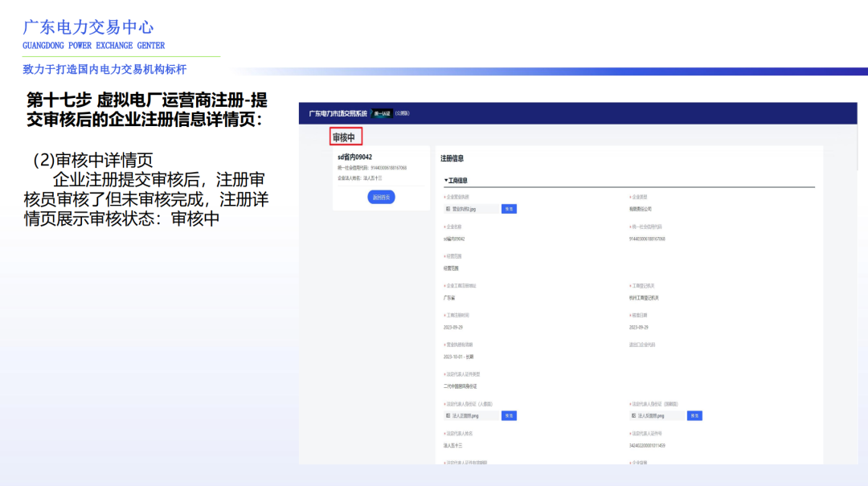Click the attachment icon before 营业执照2.jpg
Screen dimensions: 868x486
448,210
